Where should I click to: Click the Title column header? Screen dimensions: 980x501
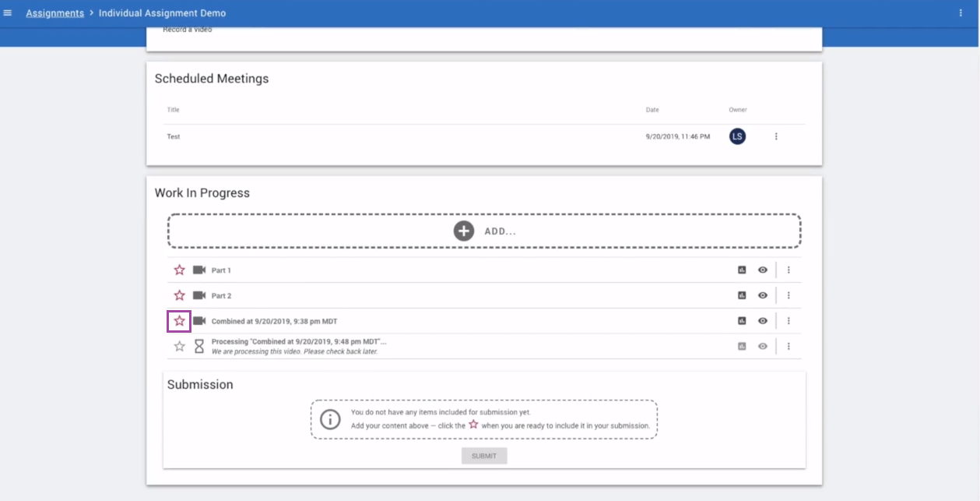click(173, 110)
